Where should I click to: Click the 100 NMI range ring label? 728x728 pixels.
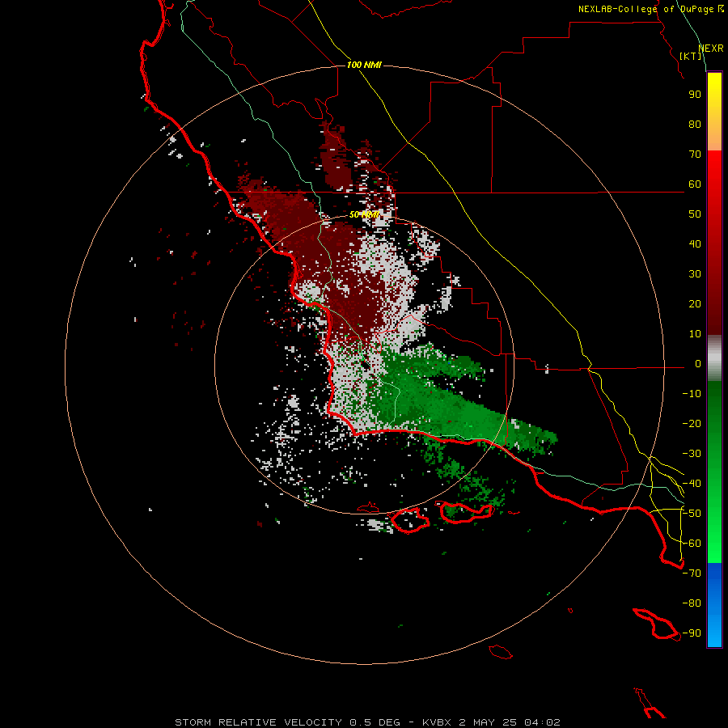pyautogui.click(x=363, y=65)
